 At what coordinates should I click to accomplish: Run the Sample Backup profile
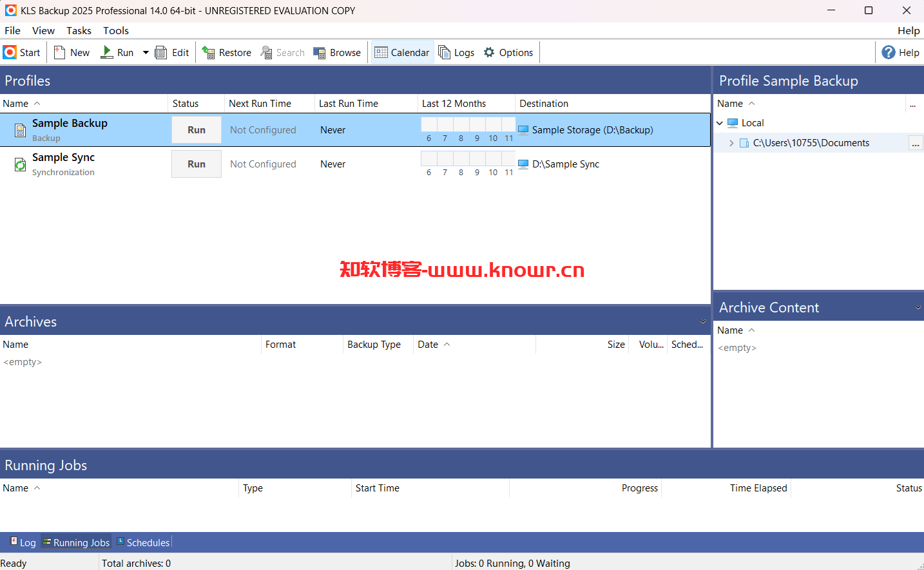coord(197,130)
